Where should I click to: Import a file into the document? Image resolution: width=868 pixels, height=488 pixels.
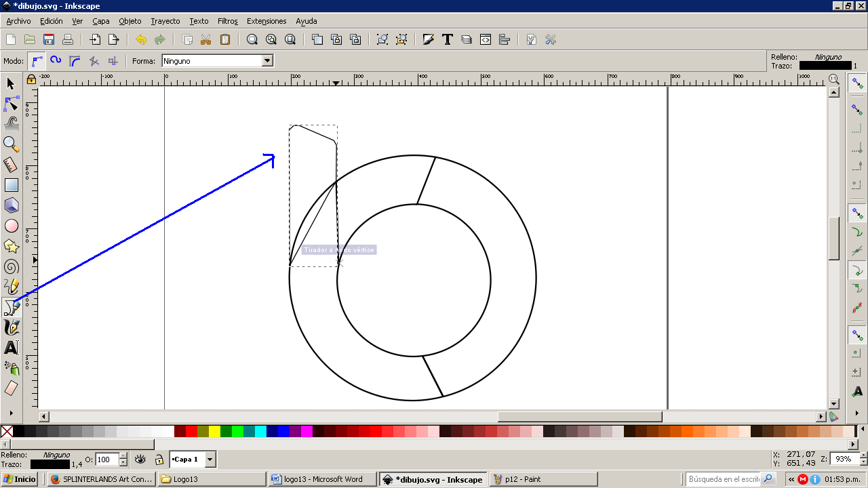[95, 39]
